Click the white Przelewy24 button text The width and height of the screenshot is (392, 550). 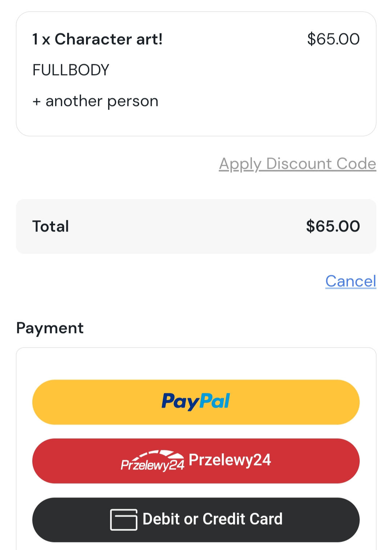[230, 460]
